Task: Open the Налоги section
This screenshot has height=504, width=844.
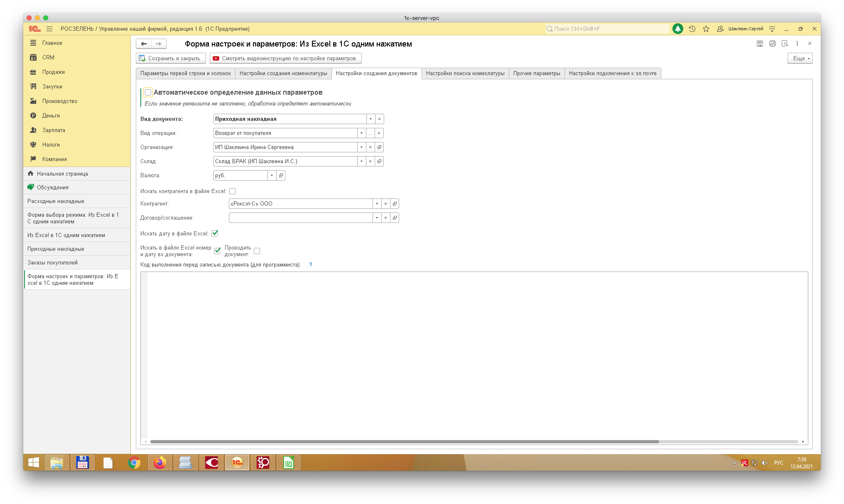Action: (51, 144)
